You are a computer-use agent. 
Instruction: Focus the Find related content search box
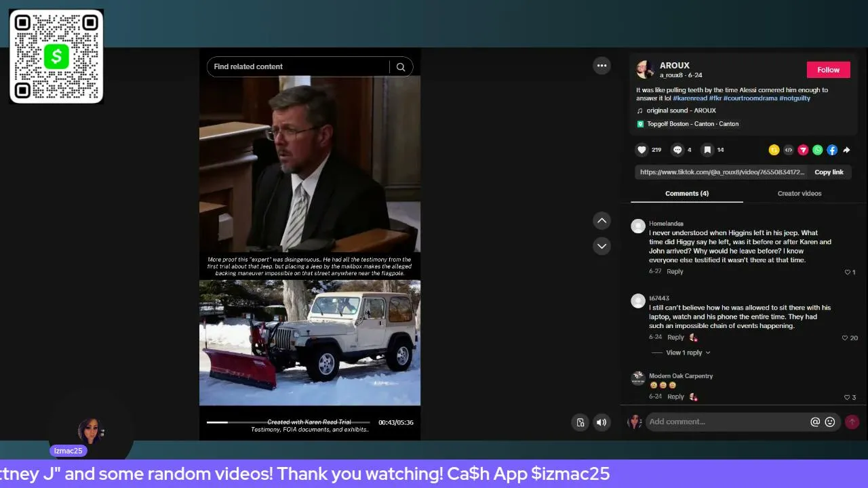(x=298, y=66)
